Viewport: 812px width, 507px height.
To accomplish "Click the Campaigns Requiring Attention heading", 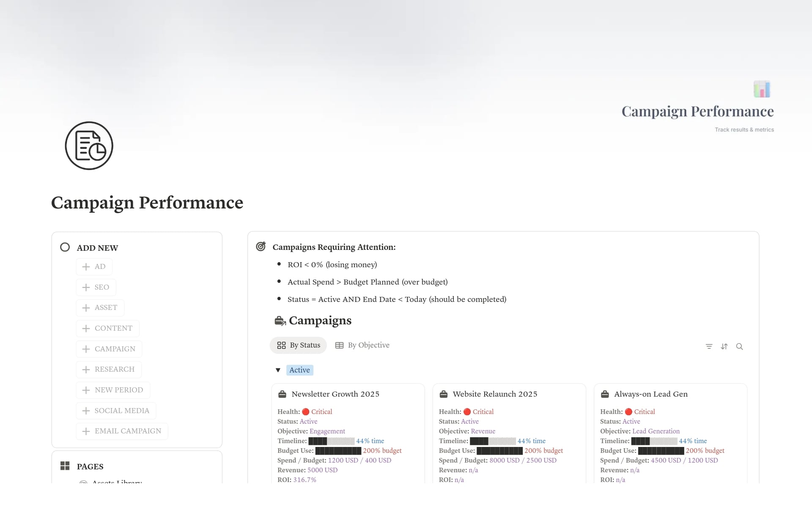I will 334,247.
